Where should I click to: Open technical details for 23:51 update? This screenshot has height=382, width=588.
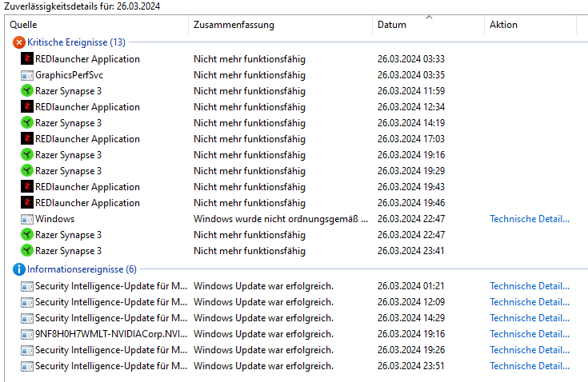click(530, 366)
